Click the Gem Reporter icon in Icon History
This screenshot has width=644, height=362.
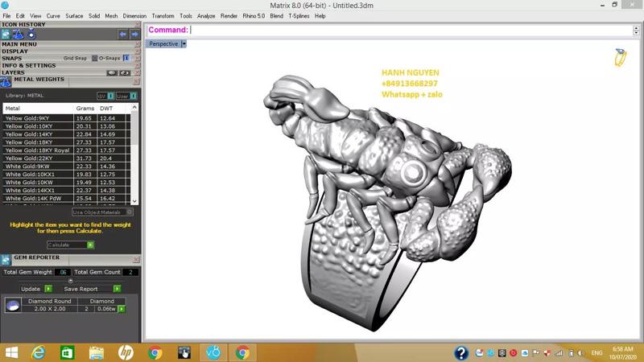pyautogui.click(x=6, y=34)
